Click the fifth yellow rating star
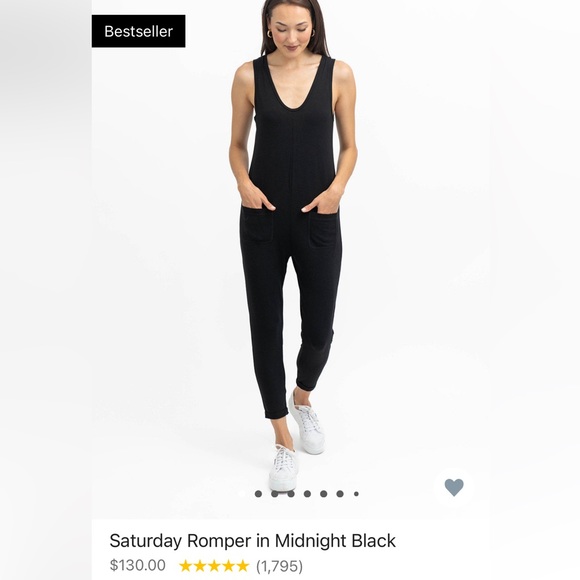 (x=242, y=566)
